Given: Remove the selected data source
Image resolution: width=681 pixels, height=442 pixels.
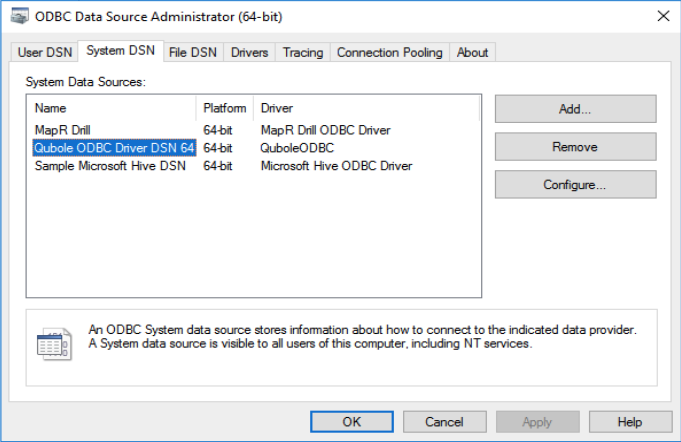Looking at the screenshot, I should coord(575,147).
